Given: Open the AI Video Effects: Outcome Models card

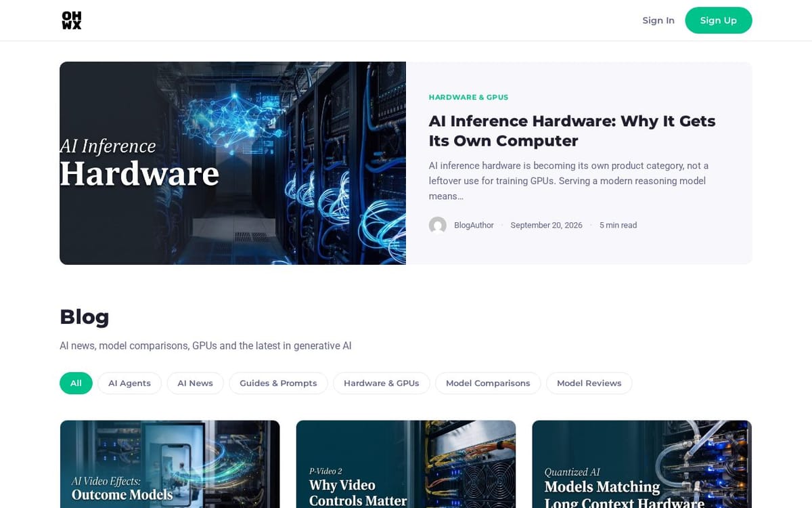Looking at the screenshot, I should click(170, 464).
